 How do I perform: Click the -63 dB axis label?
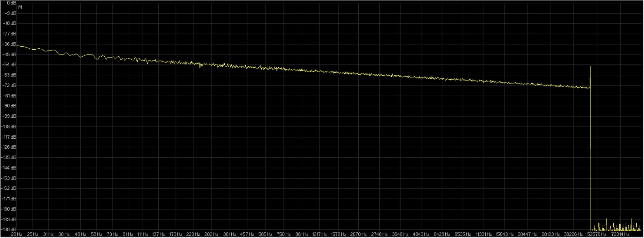coord(9,75)
